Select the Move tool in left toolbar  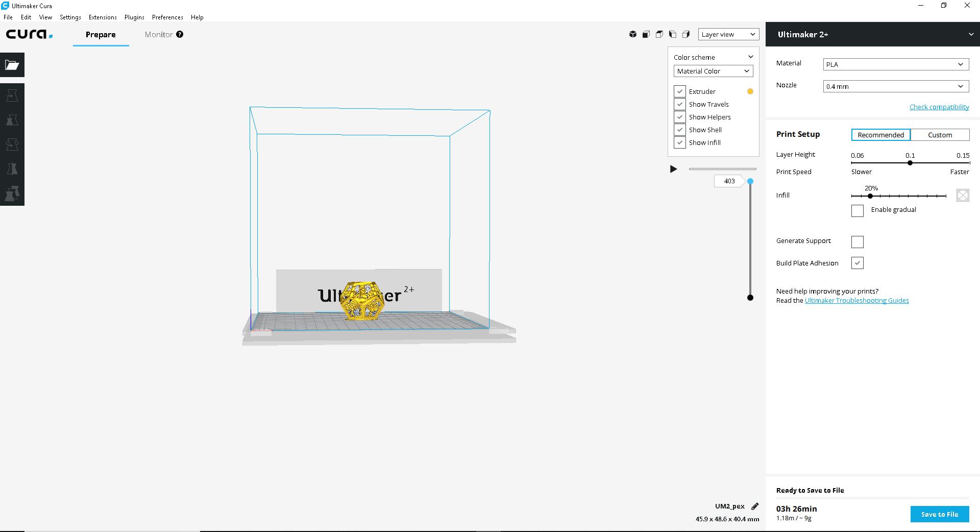point(12,95)
